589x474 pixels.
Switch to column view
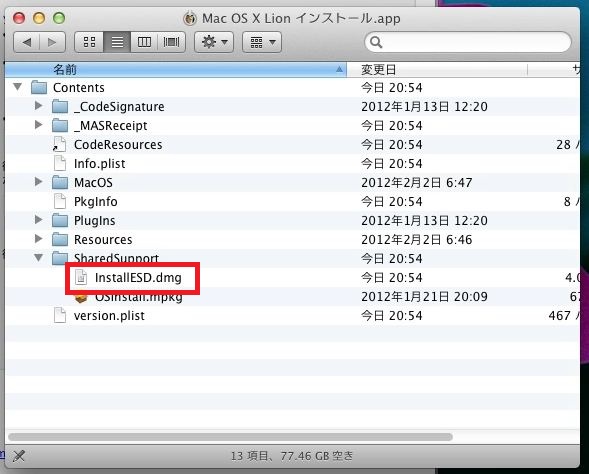[144, 42]
